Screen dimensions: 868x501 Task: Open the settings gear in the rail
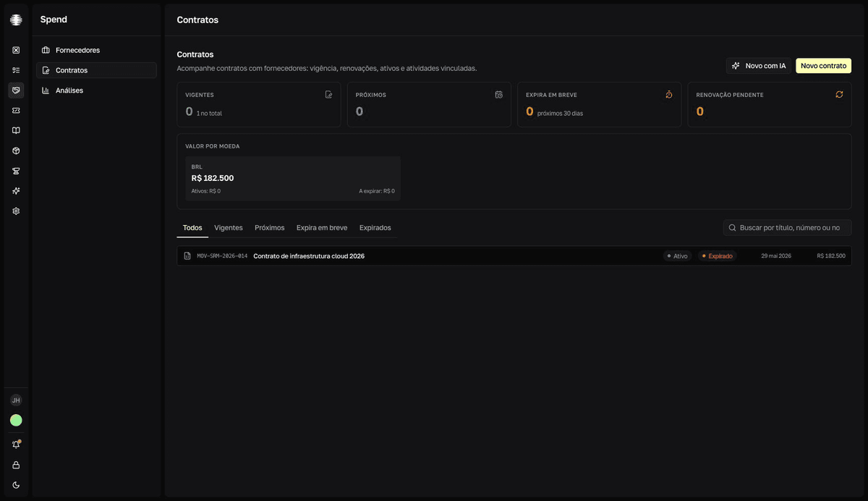[x=16, y=211]
